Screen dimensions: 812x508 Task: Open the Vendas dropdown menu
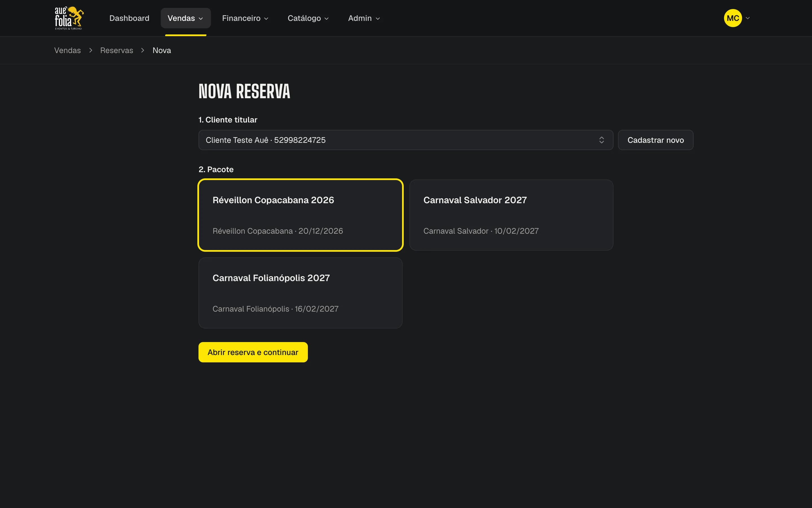pos(186,18)
